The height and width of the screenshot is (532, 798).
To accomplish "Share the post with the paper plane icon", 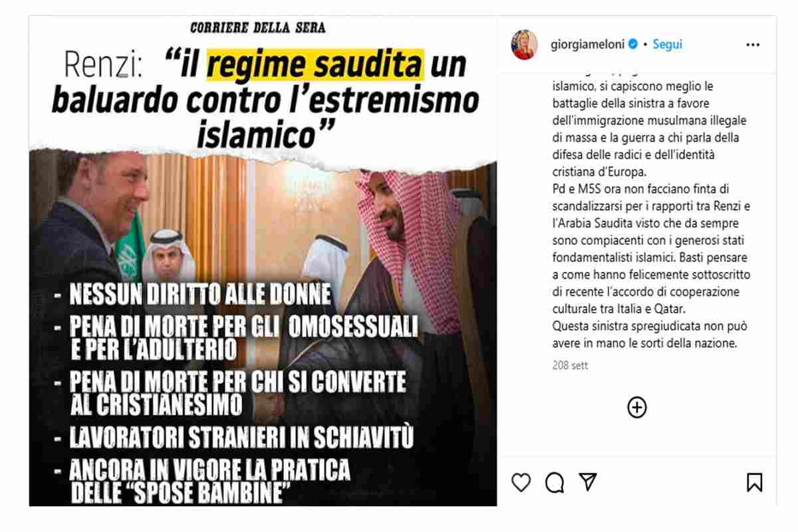I will 588,481.
